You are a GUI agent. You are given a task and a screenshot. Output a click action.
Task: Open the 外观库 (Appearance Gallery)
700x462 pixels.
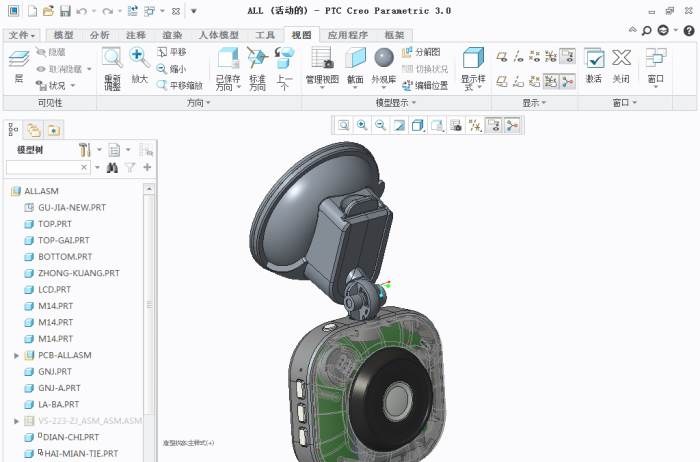point(383,68)
